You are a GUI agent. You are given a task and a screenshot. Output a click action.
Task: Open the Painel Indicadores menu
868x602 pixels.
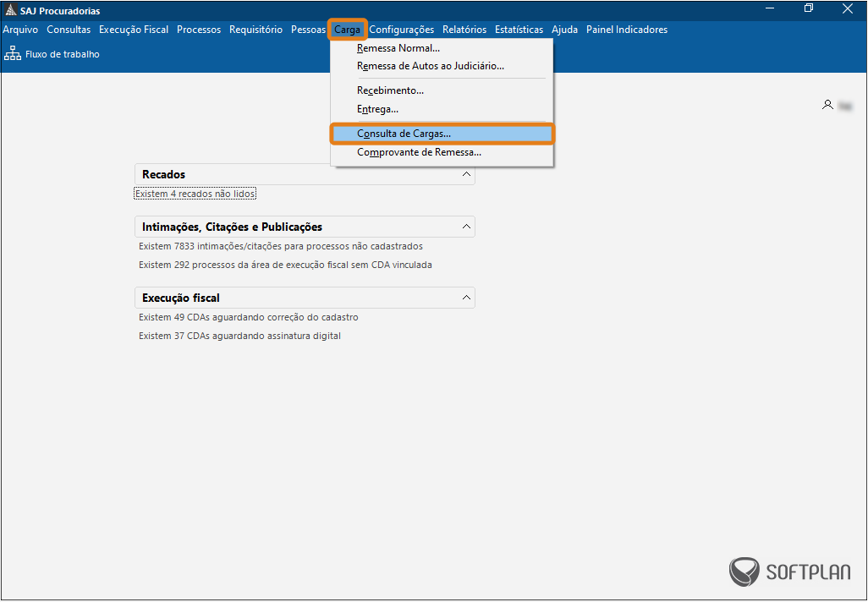click(626, 30)
